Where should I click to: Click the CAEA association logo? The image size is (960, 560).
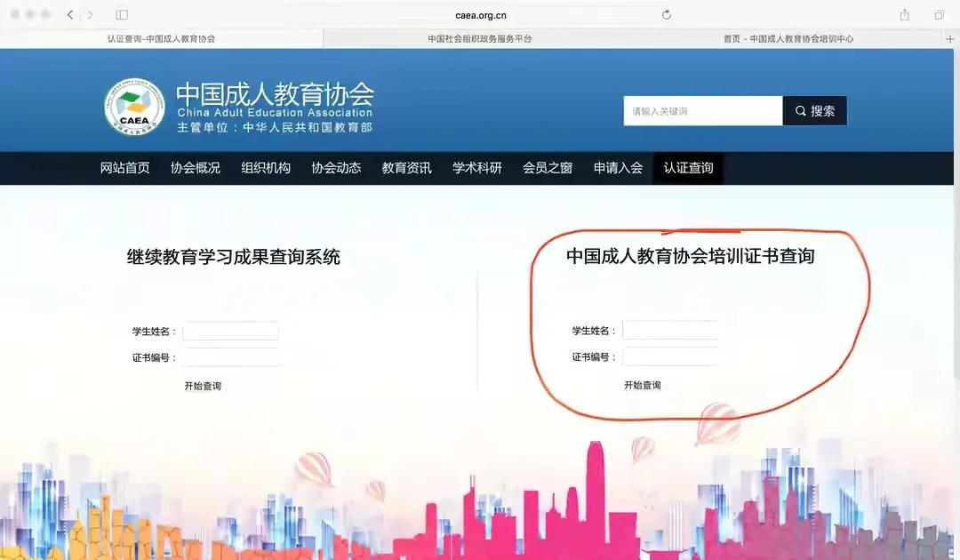click(132, 107)
